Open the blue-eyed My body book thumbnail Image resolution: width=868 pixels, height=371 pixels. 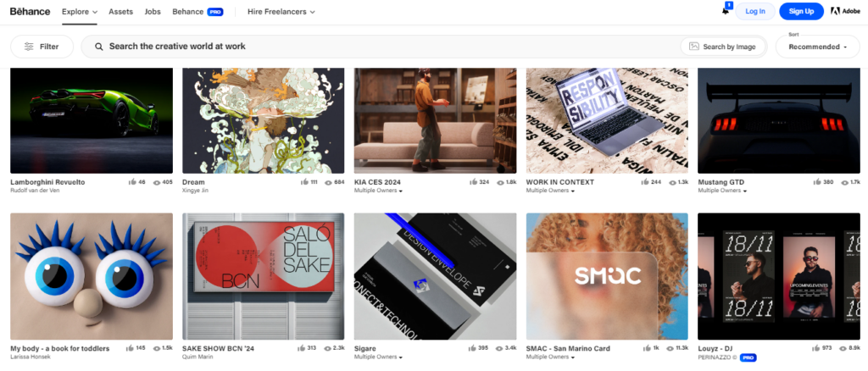click(x=92, y=276)
